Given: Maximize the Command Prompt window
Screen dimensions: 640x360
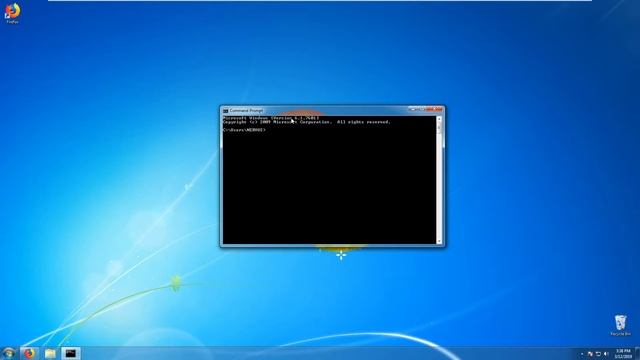Looking at the screenshot, I should [x=421, y=109].
